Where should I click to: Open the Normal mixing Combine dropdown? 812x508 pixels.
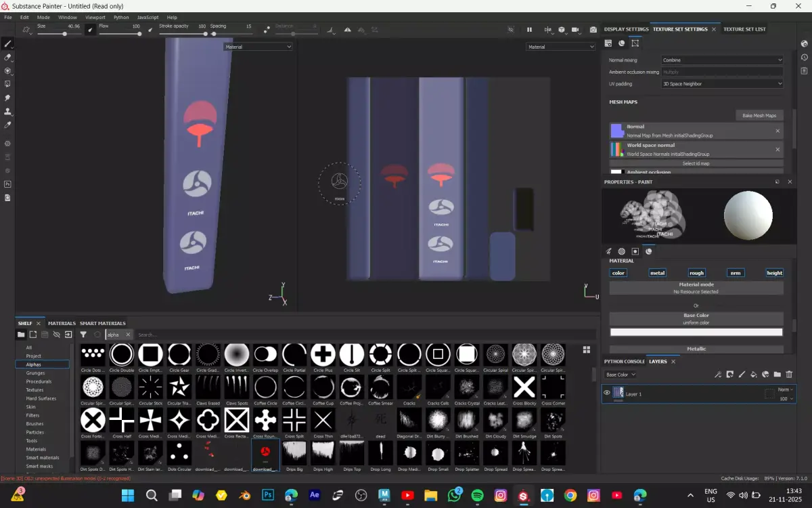click(722, 60)
